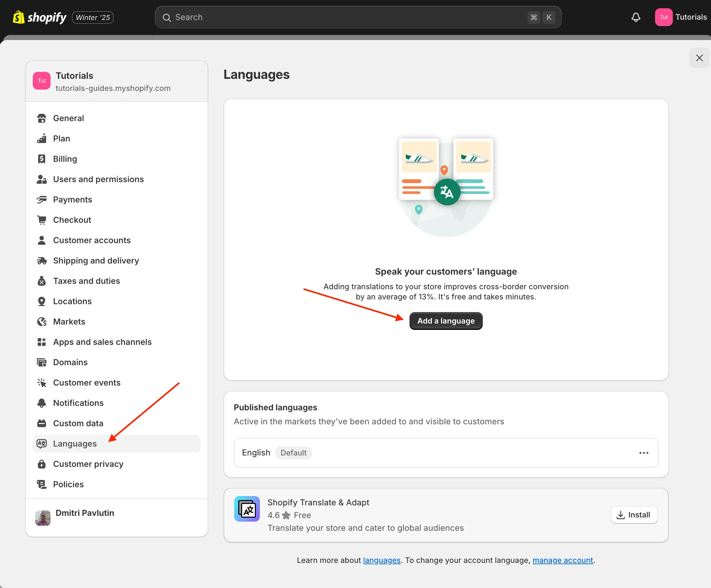Click the manage account link
Viewport: 711px width, 588px height.
563,560
